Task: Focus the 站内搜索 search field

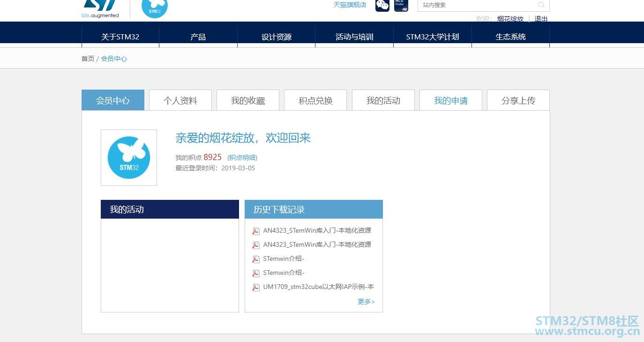Action: 483,5
